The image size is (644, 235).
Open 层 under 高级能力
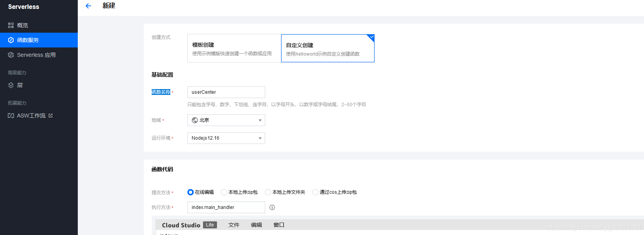39,85
